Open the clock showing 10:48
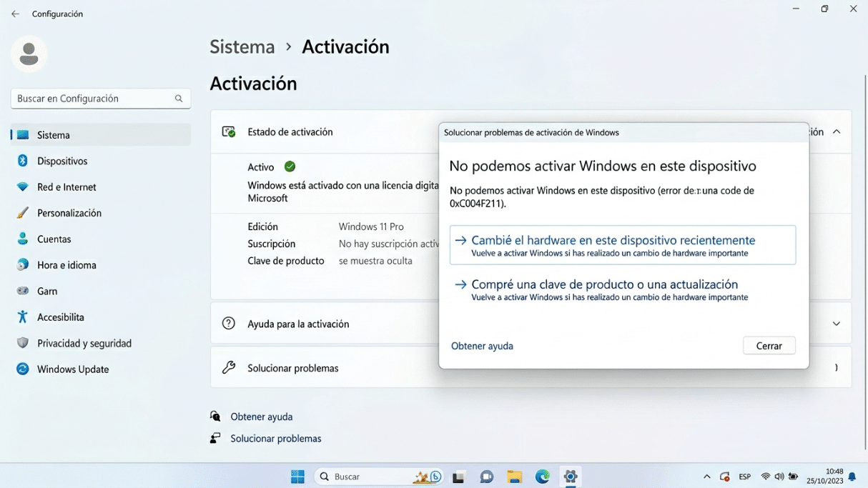This screenshot has width=868, height=488. tap(825, 476)
